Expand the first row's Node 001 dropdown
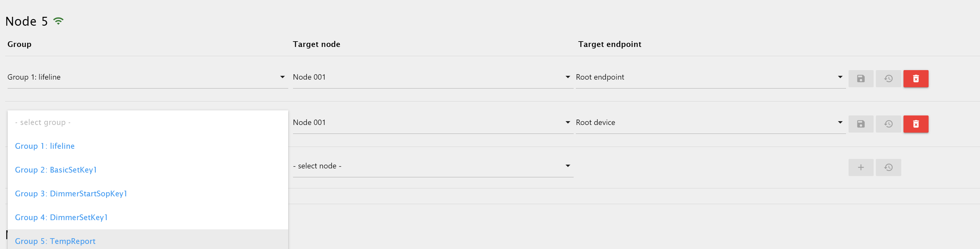 pos(433,77)
